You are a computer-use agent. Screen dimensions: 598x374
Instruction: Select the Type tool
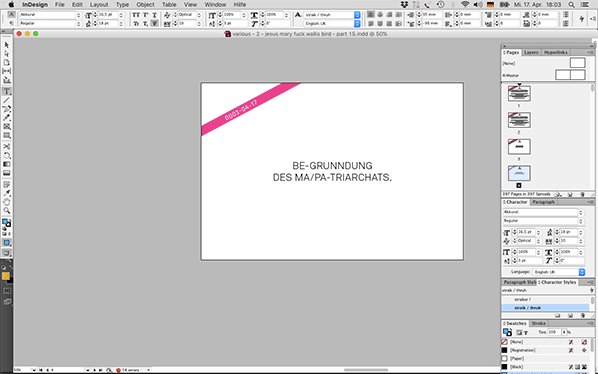pyautogui.click(x=6, y=91)
